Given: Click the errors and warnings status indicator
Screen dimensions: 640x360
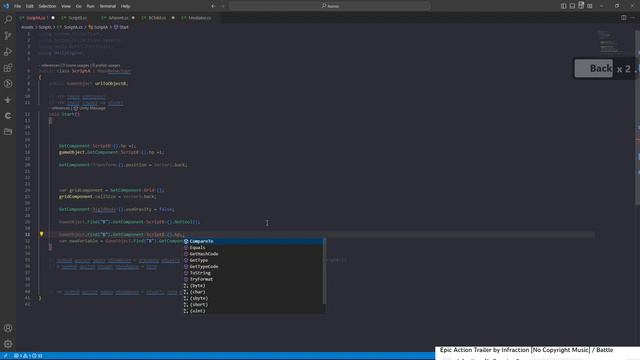Looking at the screenshot, I should (x=28, y=356).
